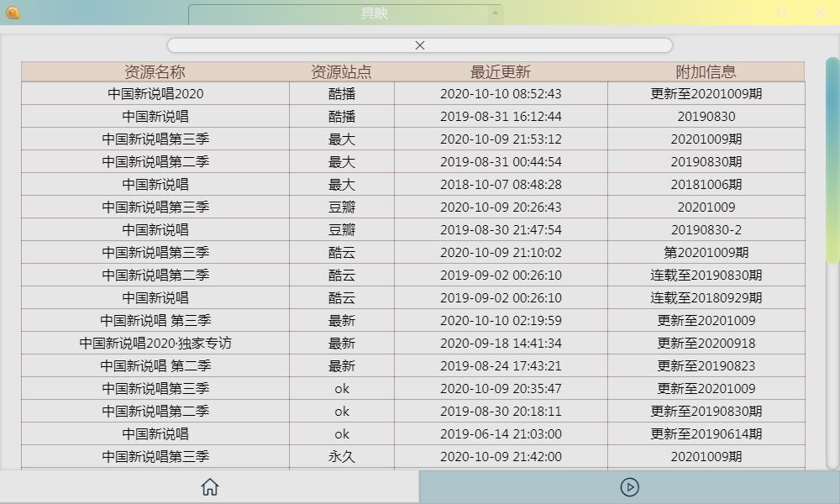Grab the vertical scrollbar thumb

click(x=832, y=160)
